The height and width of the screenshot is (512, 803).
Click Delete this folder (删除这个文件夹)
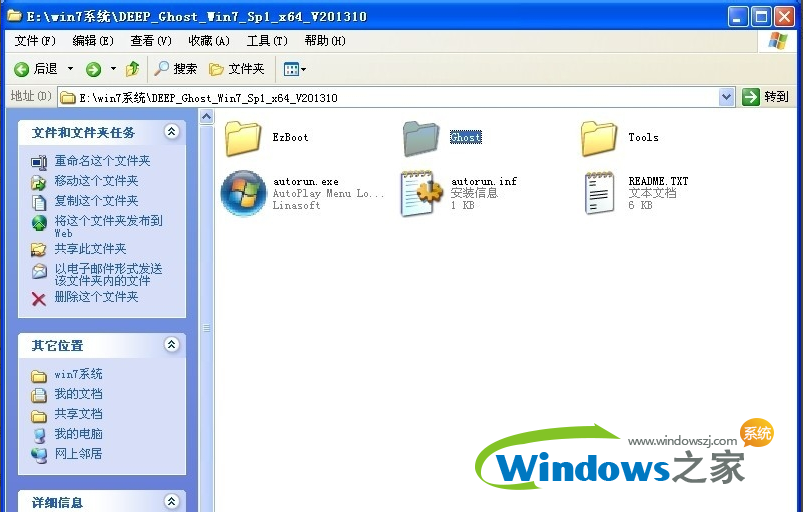click(x=96, y=297)
